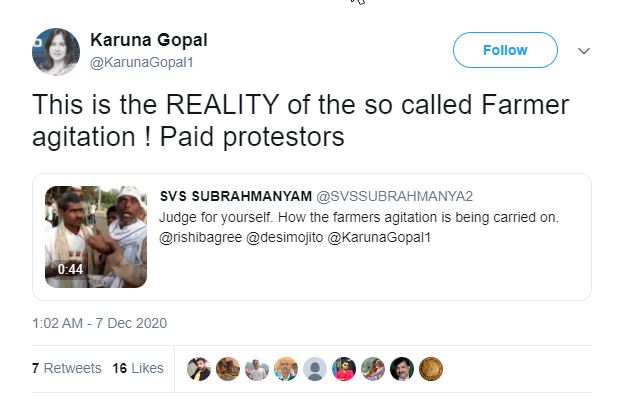Open SVS SUBRAHMANYAM's quoted tweet author name
The image size is (627, 398).
tap(236, 196)
